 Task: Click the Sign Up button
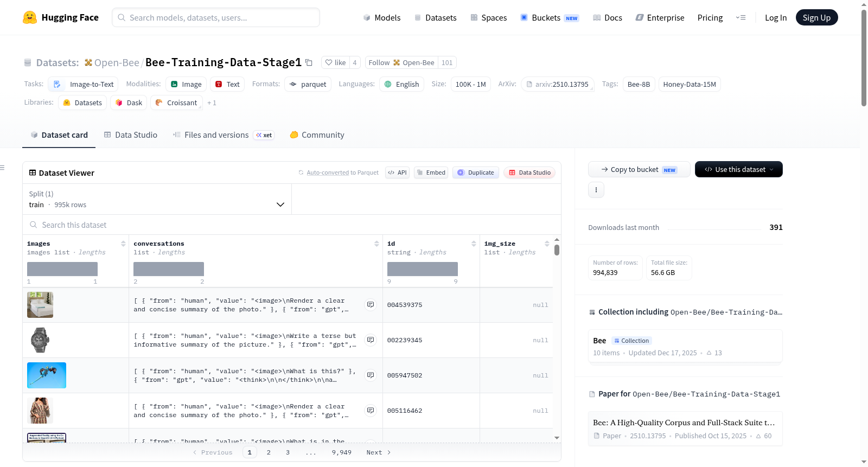817,17
